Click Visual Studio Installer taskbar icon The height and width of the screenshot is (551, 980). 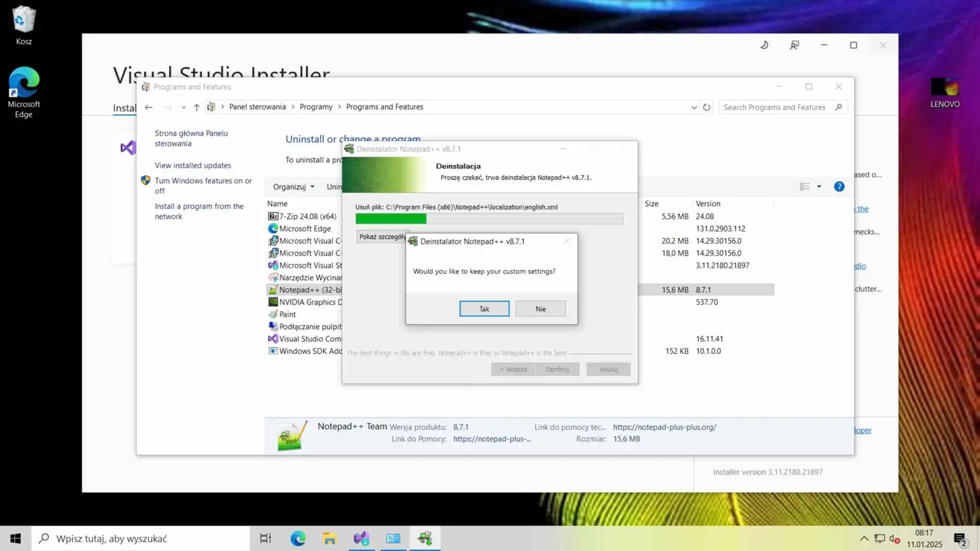(361, 538)
